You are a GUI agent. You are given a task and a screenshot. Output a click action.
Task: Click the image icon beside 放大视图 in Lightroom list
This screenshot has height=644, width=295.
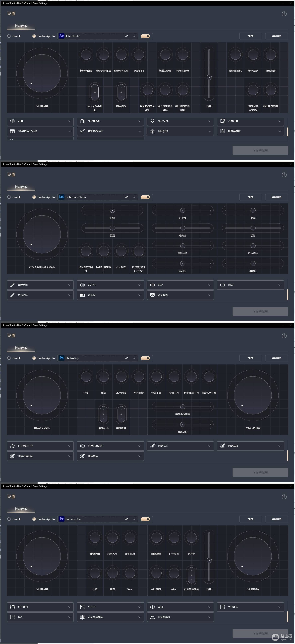click(152, 295)
